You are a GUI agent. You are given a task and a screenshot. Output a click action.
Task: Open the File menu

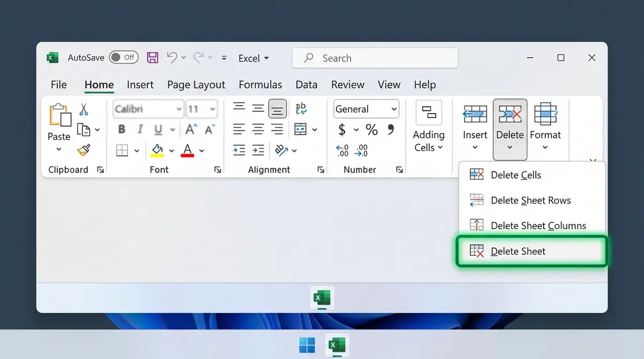[x=59, y=84]
